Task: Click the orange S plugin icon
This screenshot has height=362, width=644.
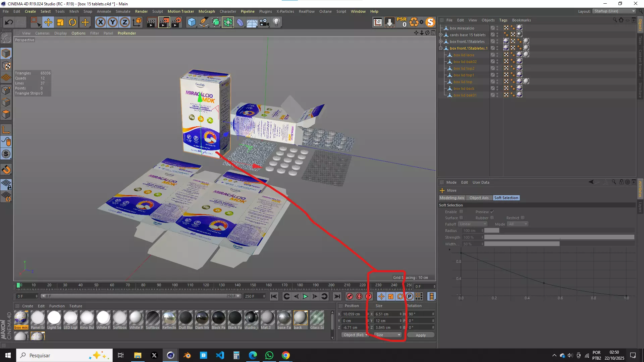Action: coord(430,22)
